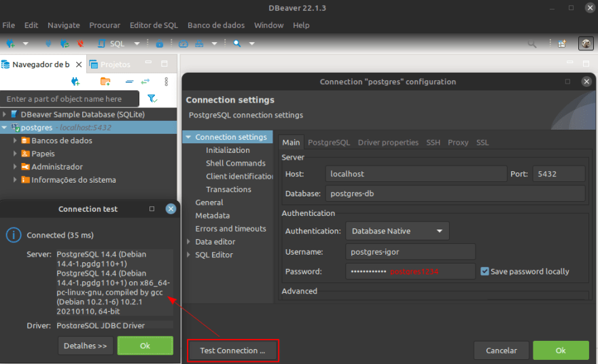Click the Reconnect icon in main toolbar

pyautogui.click(x=65, y=43)
